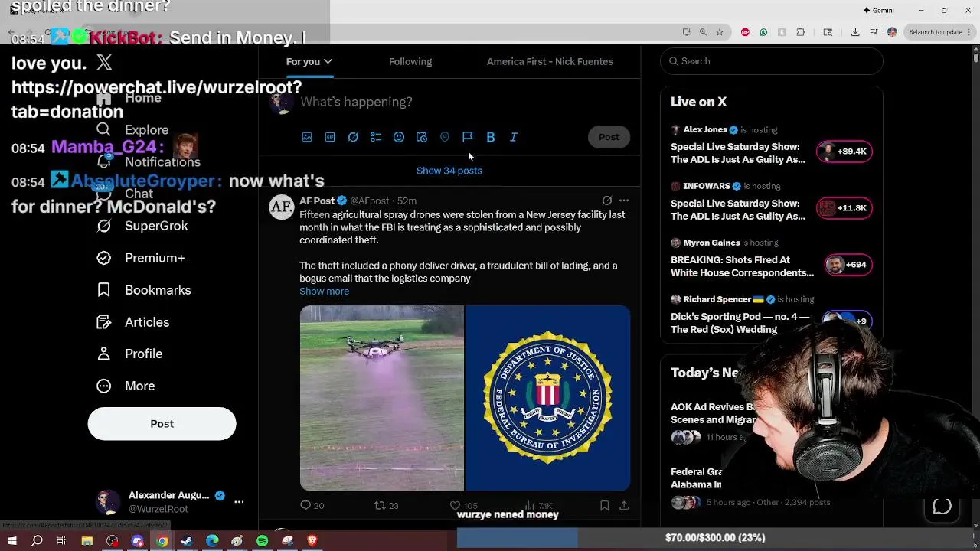
Task: Open File Explorer from the taskbar
Action: [x=87, y=541]
